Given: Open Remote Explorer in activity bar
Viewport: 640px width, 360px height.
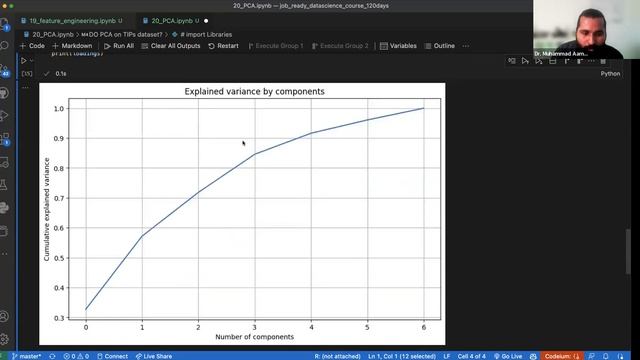Looking at the screenshot, I should (x=4, y=162).
